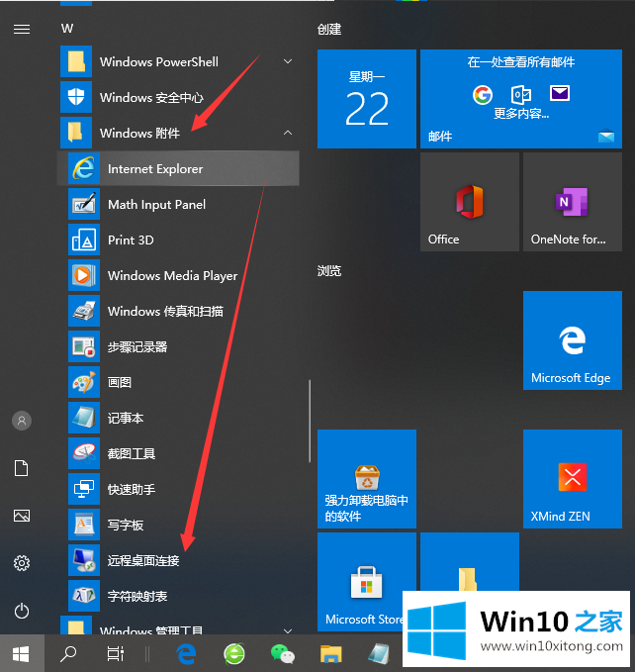Image resolution: width=635 pixels, height=672 pixels.
Task: Open Internet Explorer from the app list
Action: [x=178, y=168]
